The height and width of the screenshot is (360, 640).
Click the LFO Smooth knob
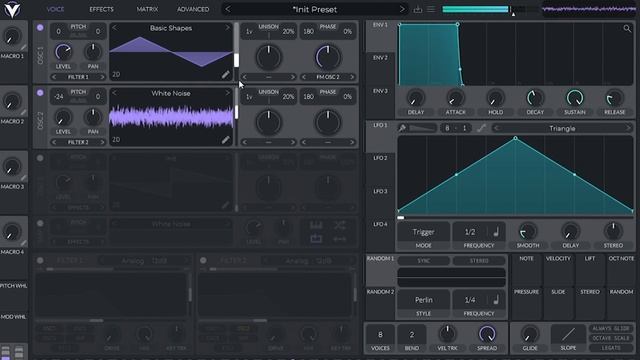[528, 231]
